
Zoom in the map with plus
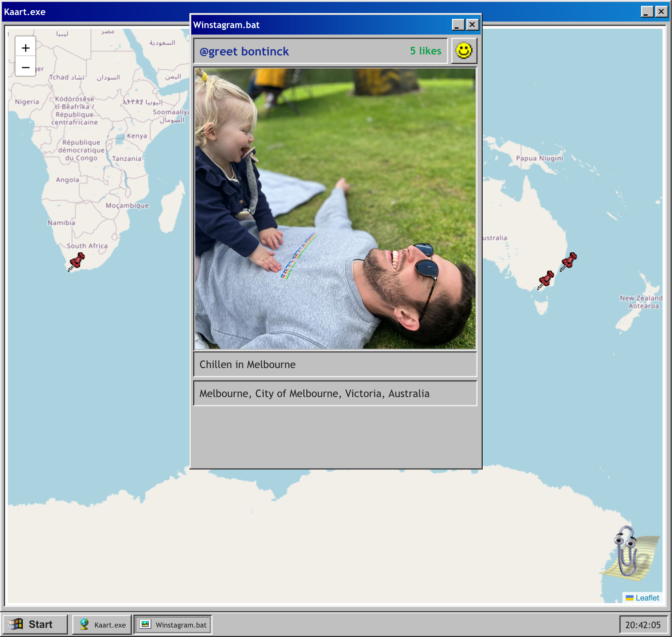coord(25,48)
